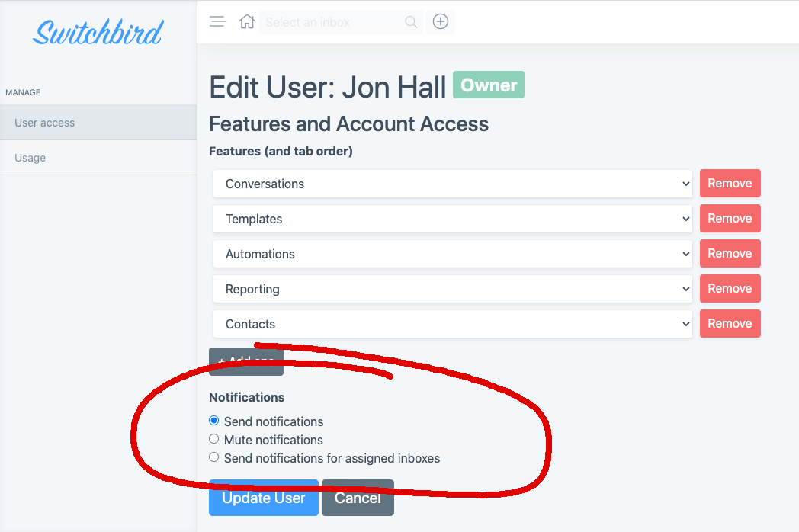This screenshot has width=799, height=532.
Task: Click the Edit User: Jon Hall heading
Action: tap(328, 87)
